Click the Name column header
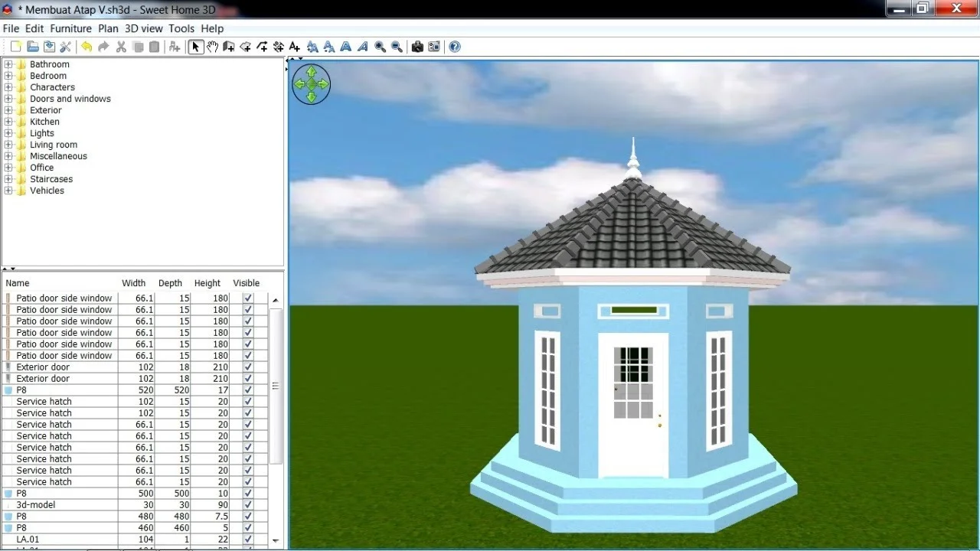This screenshot has width=980, height=551. click(18, 283)
